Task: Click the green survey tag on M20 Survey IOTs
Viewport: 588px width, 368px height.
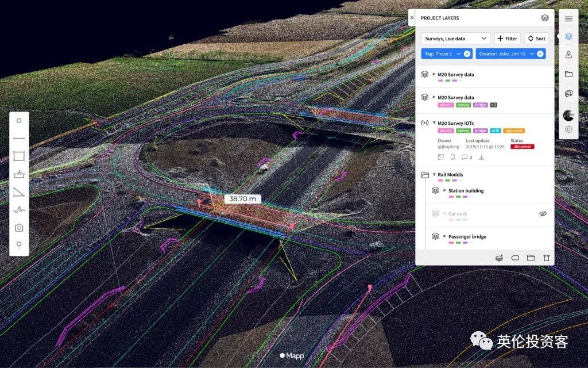Action: point(463,131)
